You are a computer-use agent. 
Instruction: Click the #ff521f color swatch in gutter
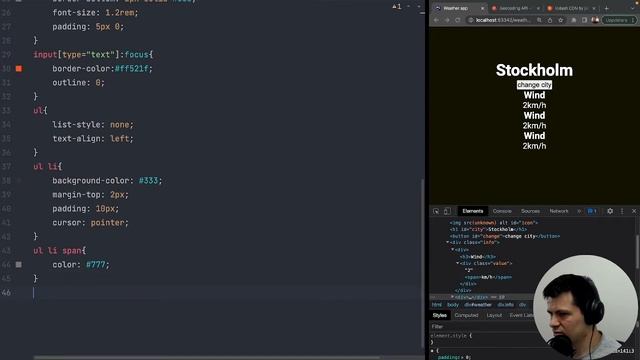(19, 69)
